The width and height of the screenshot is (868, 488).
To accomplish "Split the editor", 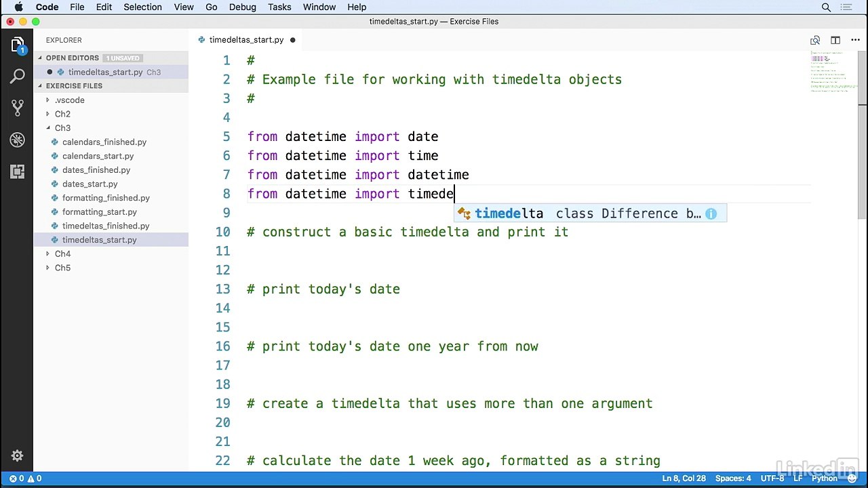I will tap(835, 40).
